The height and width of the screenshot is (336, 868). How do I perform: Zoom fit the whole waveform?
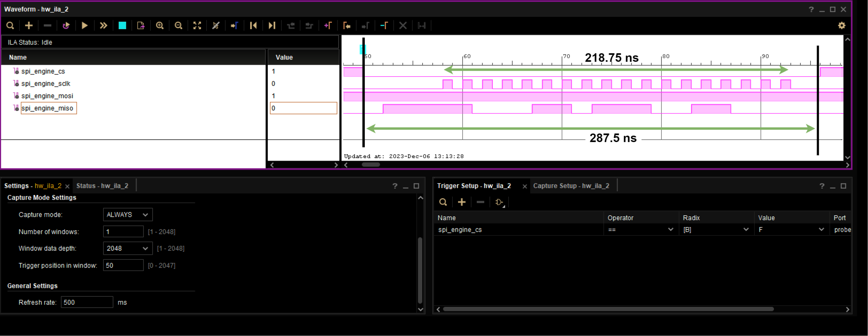coord(197,25)
